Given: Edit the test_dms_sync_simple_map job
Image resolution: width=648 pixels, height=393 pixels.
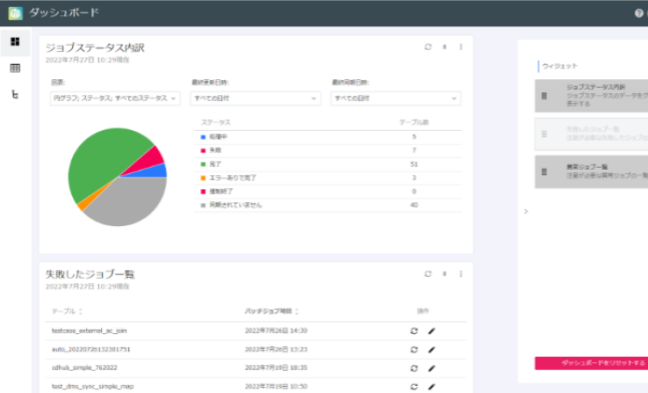Looking at the screenshot, I should click(431, 387).
